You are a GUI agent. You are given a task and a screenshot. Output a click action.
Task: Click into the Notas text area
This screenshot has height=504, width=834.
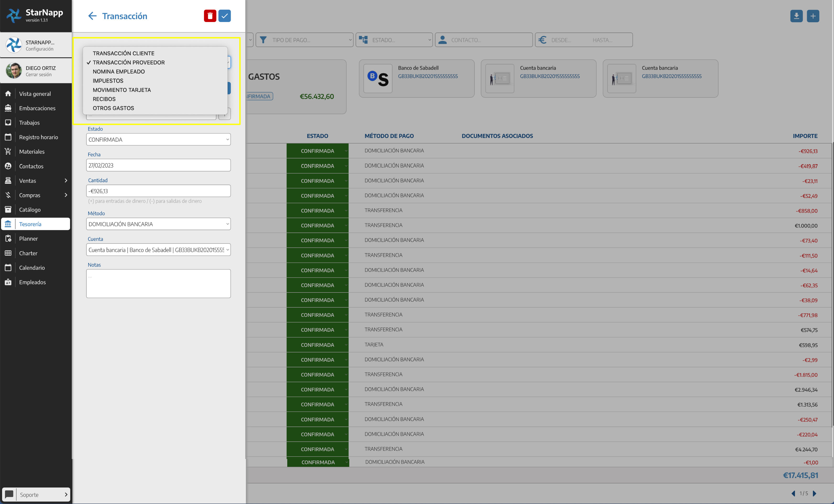coord(158,284)
